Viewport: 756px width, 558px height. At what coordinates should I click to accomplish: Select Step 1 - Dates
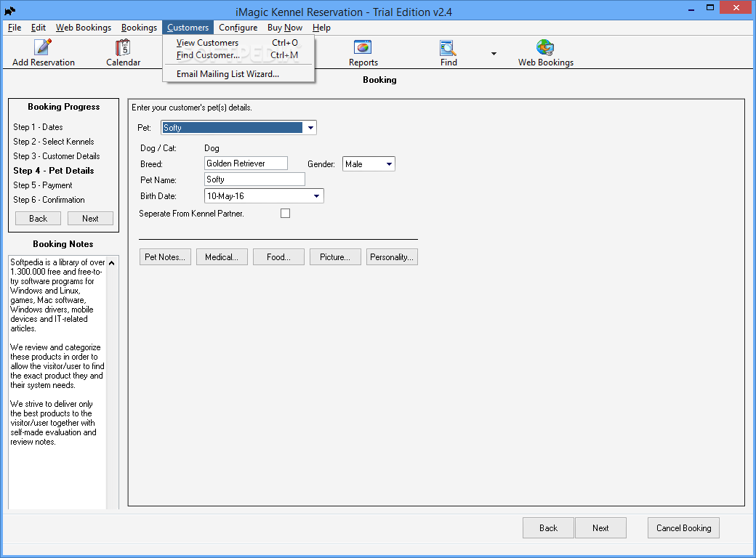38,126
